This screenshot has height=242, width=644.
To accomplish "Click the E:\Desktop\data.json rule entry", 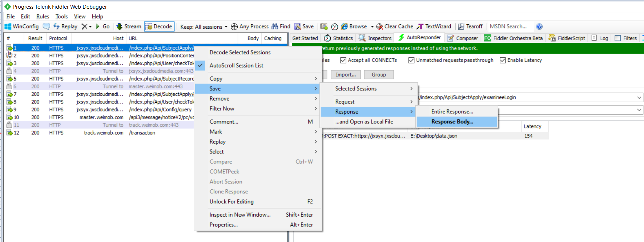I will point(434,136).
